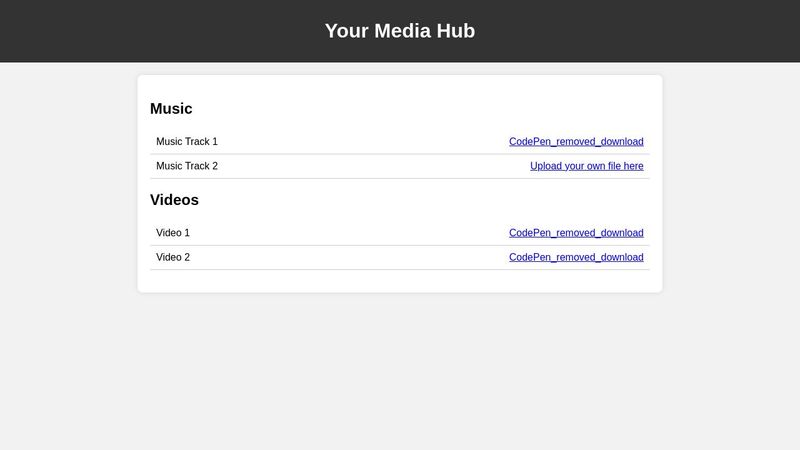Click the word Upload in Music Track 2's link
This screenshot has width=800, height=450.
pyautogui.click(x=546, y=166)
